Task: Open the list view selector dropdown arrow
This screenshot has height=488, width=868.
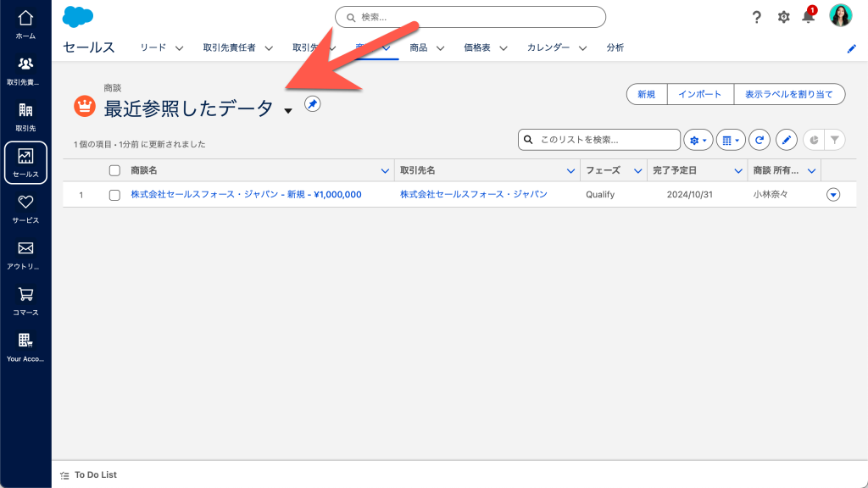Action: click(288, 111)
